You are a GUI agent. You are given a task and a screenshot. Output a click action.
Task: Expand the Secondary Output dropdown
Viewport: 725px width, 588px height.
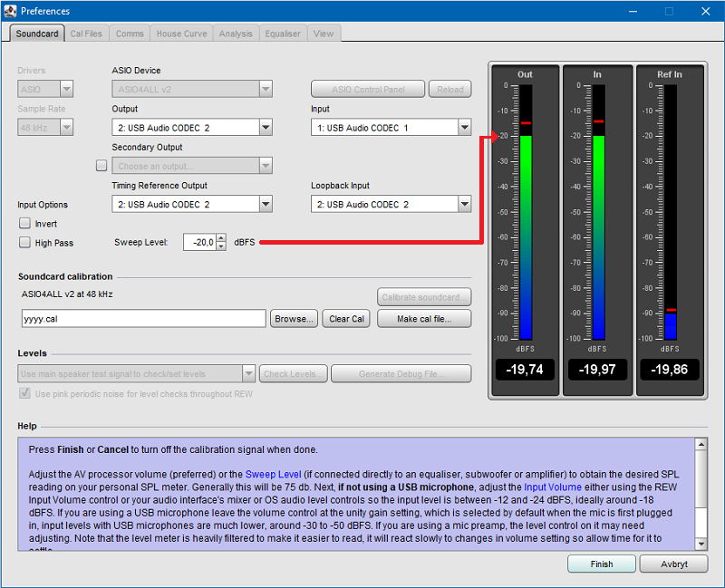(266, 166)
